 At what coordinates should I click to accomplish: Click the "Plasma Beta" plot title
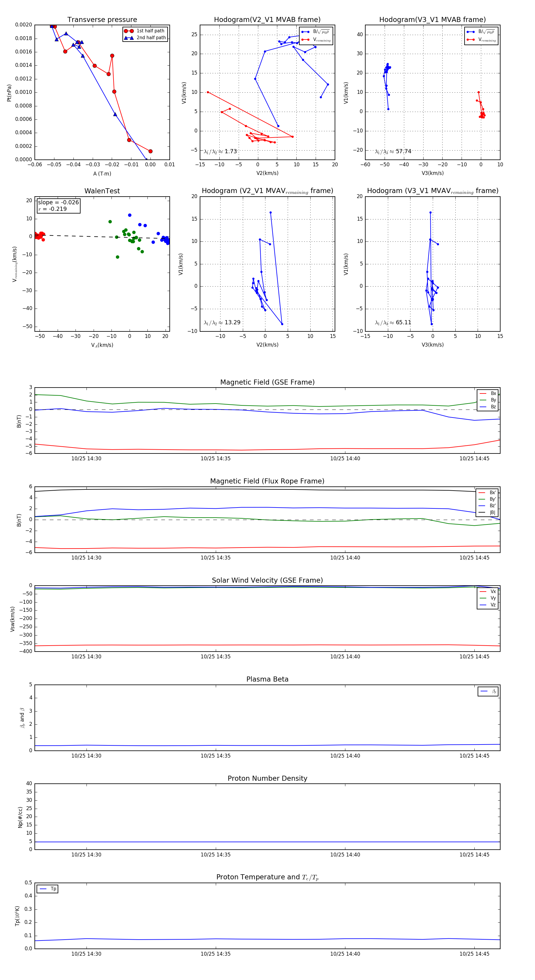click(x=267, y=679)
